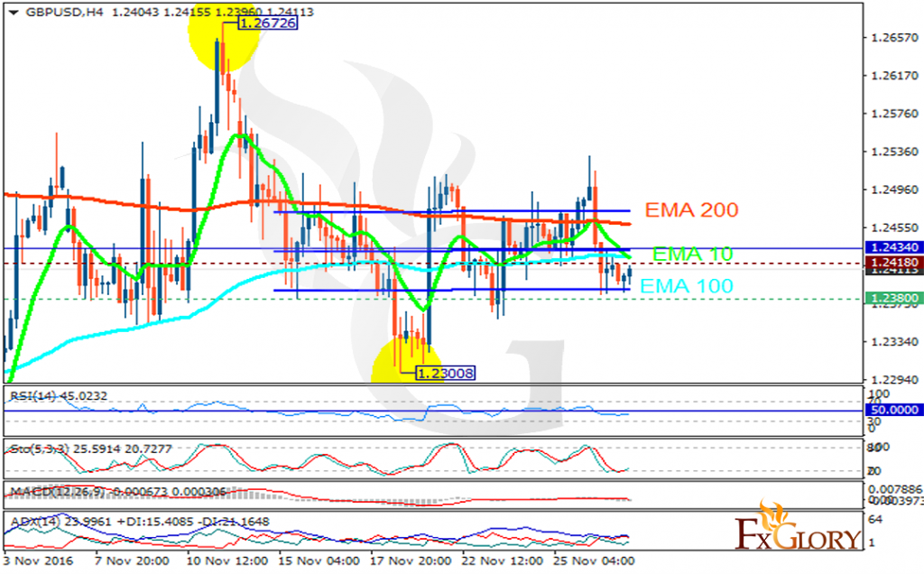Screen dimensions: 924x574
Task: Open the GBPUSD,H4 chart dropdown arrow
Action: [14, 13]
